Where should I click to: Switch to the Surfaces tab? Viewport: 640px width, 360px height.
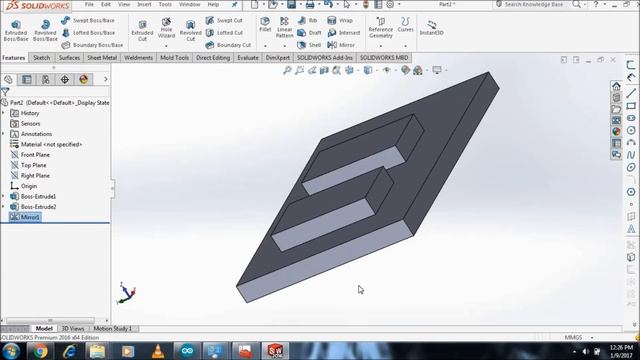pyautogui.click(x=69, y=58)
